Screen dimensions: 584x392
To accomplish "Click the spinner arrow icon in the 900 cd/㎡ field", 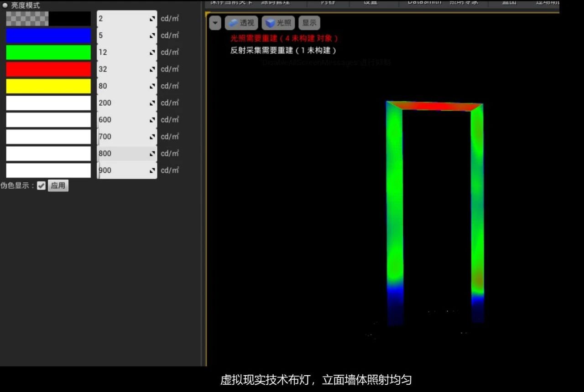I will click(x=152, y=171).
